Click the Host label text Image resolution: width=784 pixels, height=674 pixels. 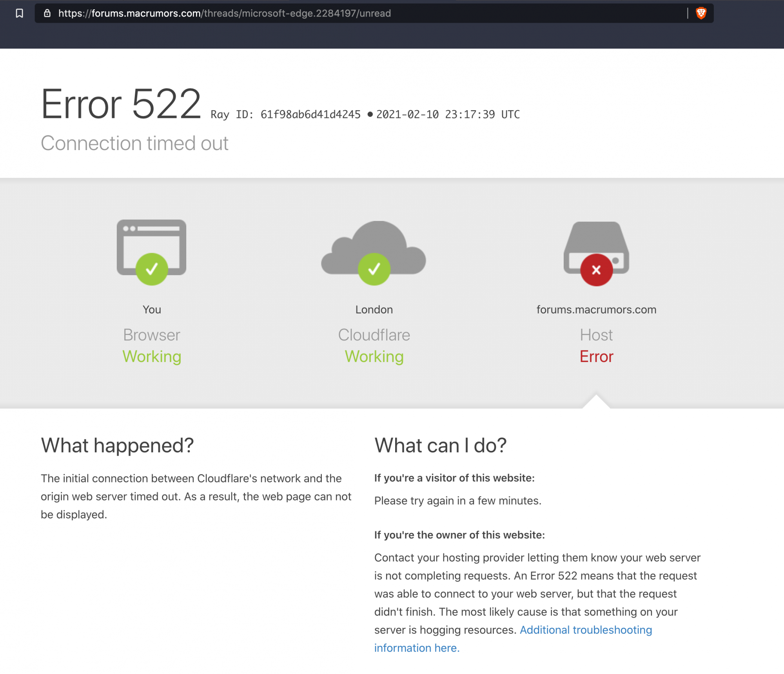tap(596, 335)
